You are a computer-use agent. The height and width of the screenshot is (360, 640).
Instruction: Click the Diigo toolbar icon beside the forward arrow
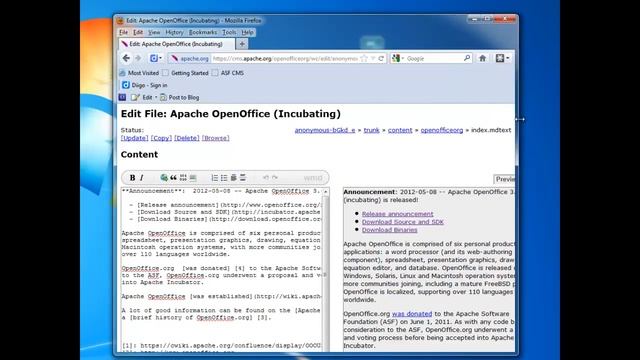[x=153, y=58]
